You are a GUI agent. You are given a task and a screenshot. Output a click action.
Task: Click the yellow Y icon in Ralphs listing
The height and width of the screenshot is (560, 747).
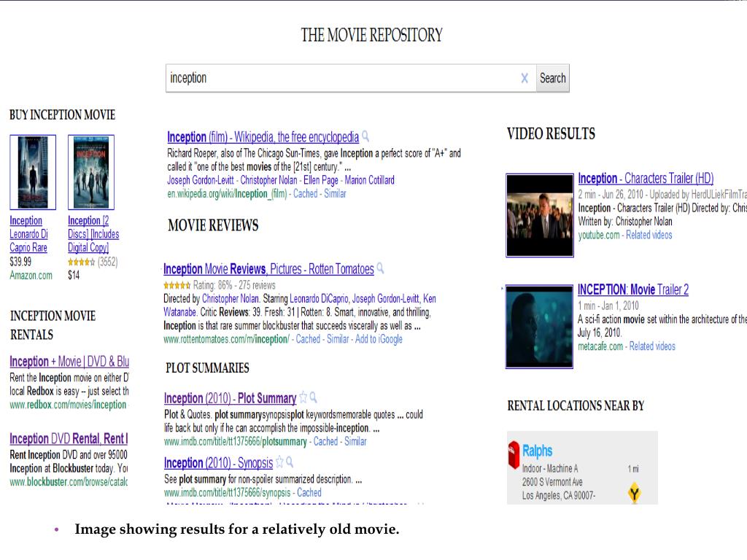634,494
